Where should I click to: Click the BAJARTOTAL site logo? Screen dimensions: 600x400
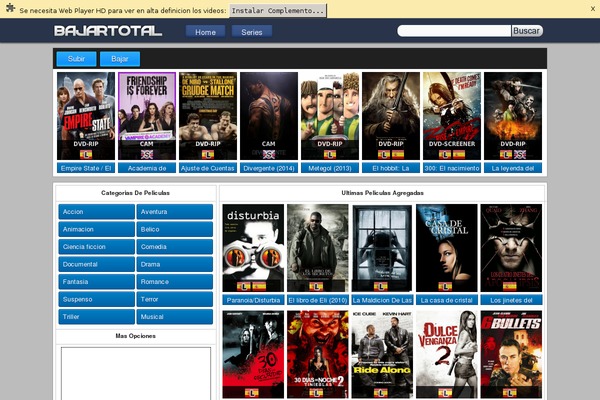pos(108,31)
